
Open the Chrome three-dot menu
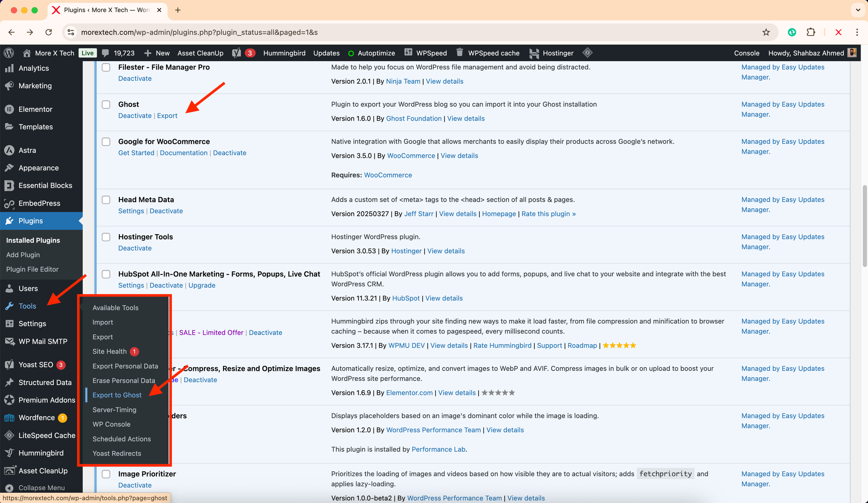point(857,32)
